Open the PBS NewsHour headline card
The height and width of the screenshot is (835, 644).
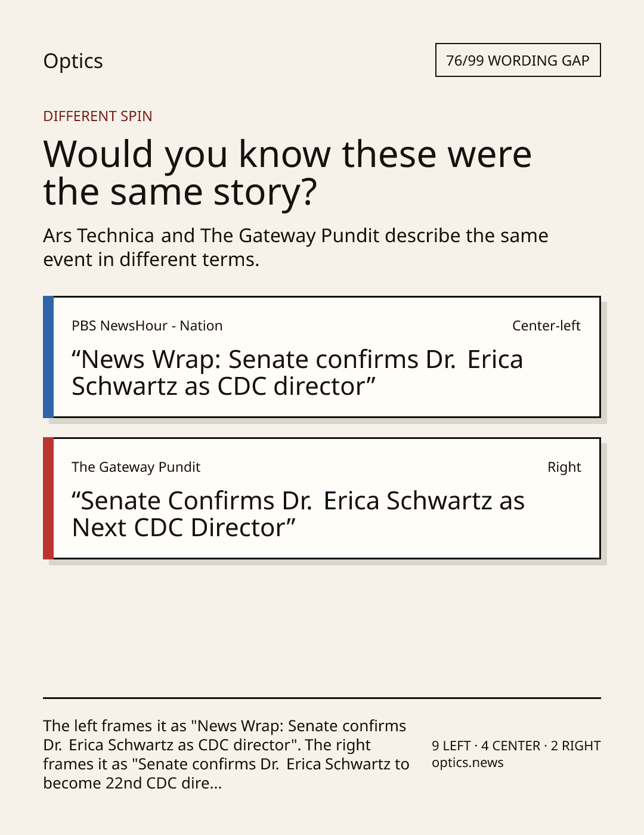322,357
